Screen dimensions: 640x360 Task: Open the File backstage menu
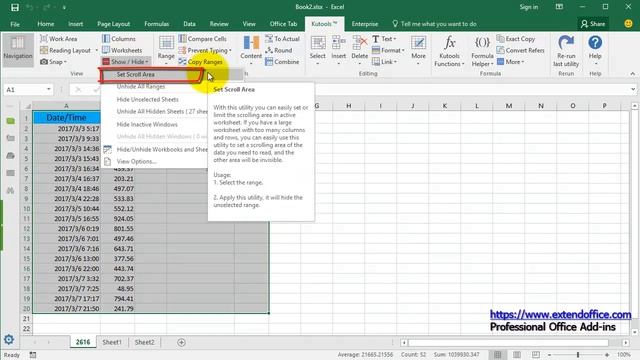15,24
